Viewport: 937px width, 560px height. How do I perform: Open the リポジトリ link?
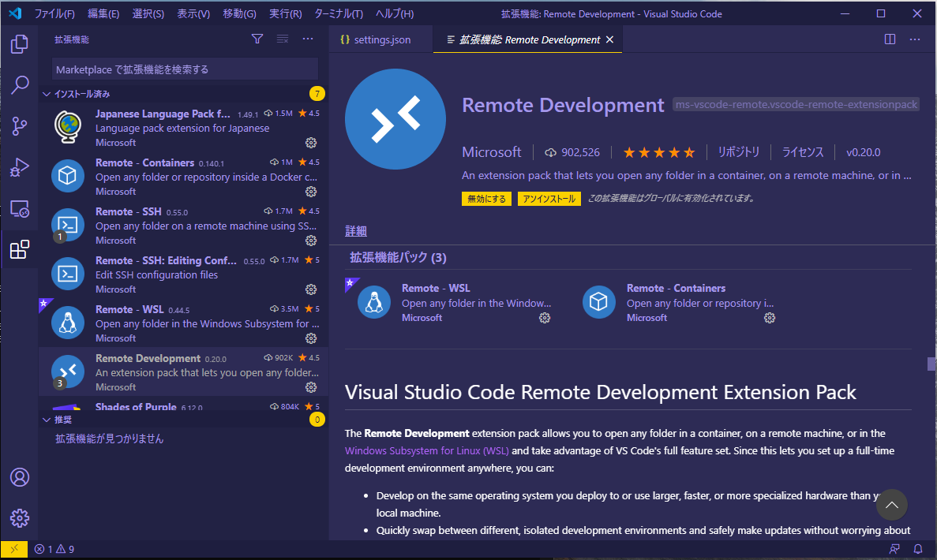pos(739,152)
